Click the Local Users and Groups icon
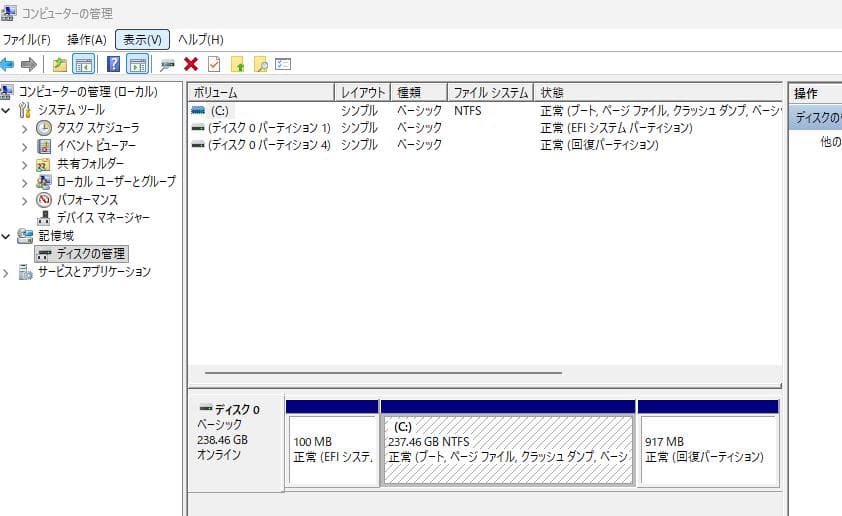The image size is (842, 516). pos(43,182)
